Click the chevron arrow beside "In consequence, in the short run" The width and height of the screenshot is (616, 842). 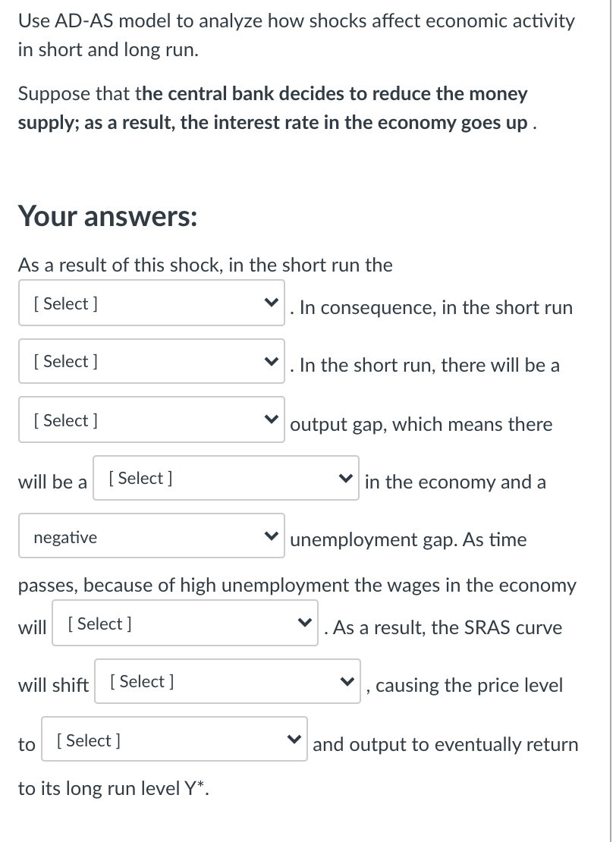pos(272,303)
